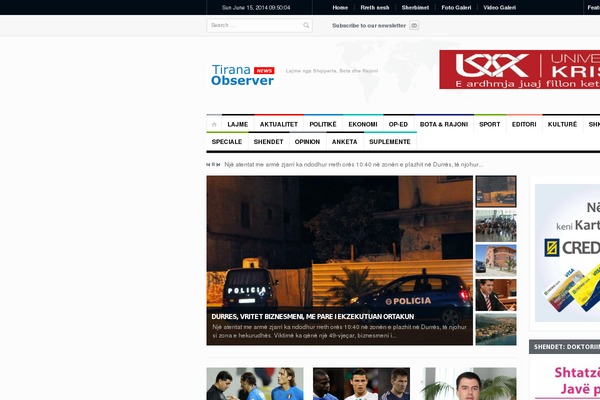Open the red university banner ad
The width and height of the screenshot is (600, 400).
pos(520,69)
